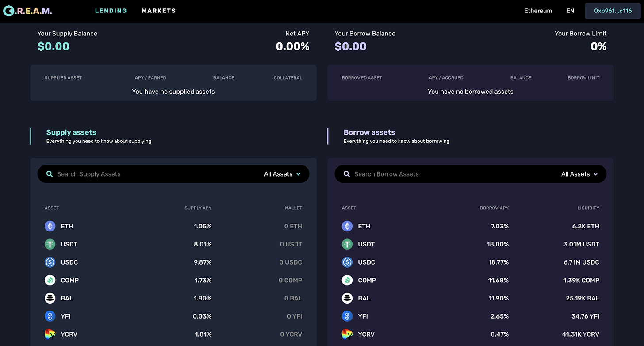
Task: Click the '0 USDC' wallet balance
Action: (x=291, y=262)
